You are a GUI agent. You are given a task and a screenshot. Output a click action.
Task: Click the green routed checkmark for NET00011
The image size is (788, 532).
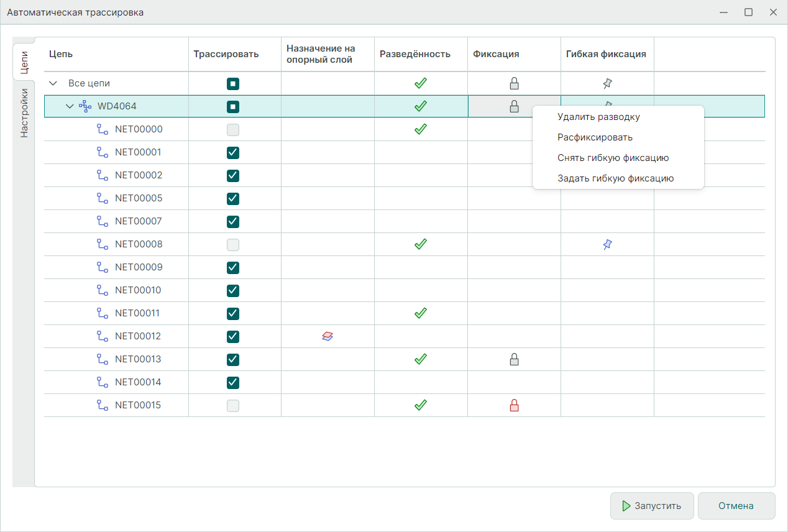click(x=421, y=313)
